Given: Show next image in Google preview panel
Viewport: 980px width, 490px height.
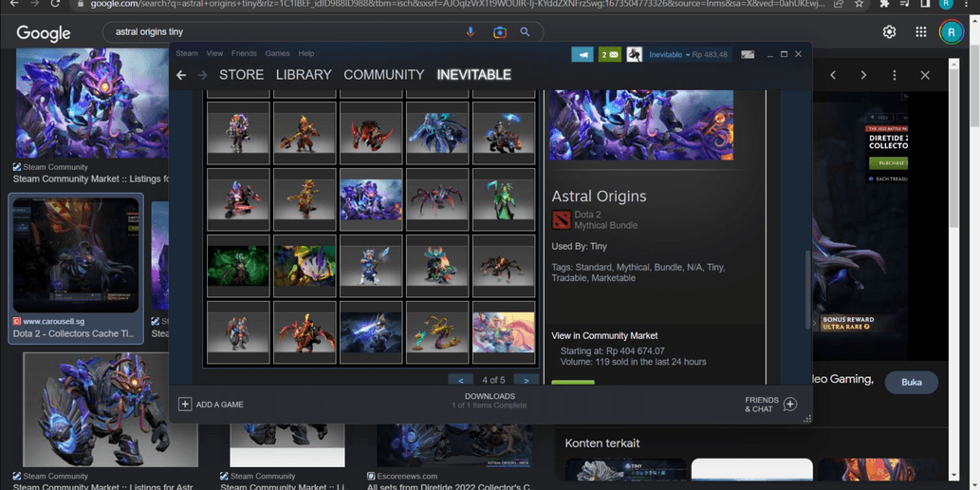Looking at the screenshot, I should pyautogui.click(x=863, y=75).
